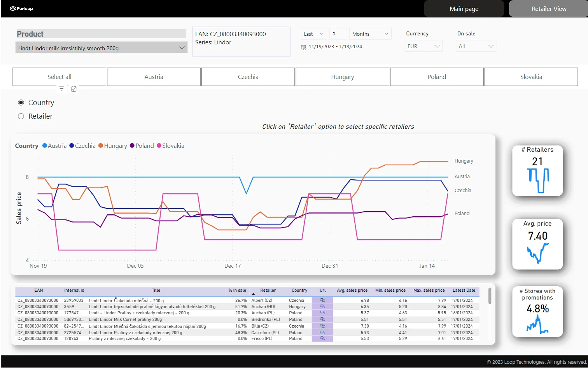Filter by the Hungary button

[x=343, y=77]
